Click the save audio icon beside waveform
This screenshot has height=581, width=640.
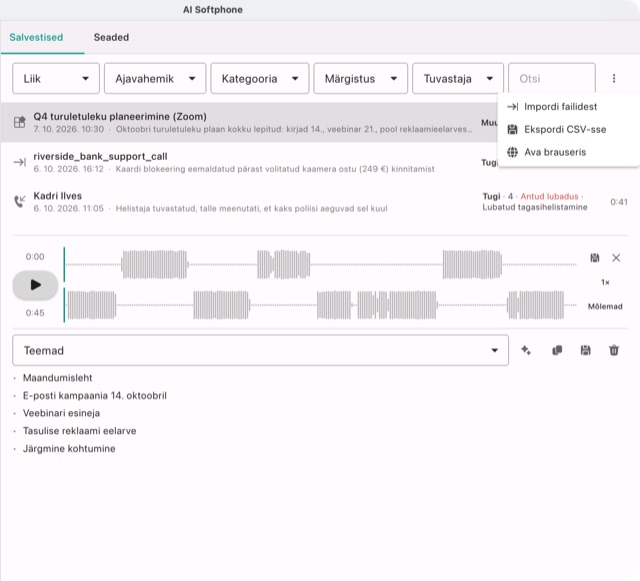[595, 258]
